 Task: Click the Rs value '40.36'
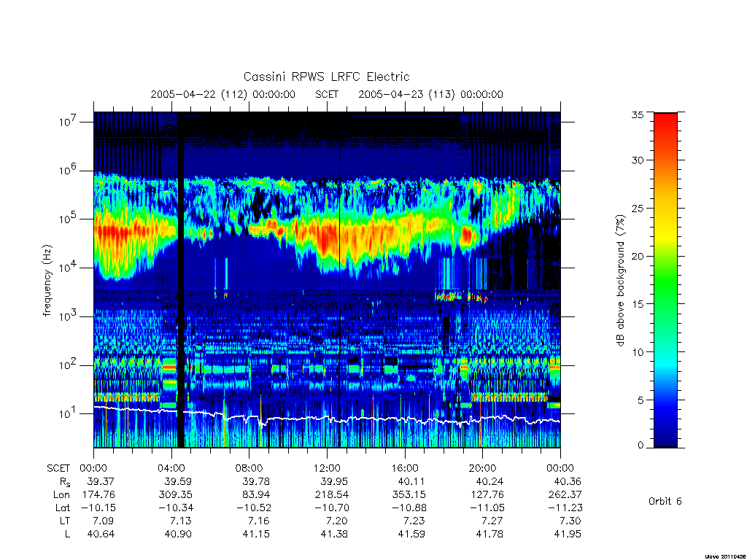click(567, 481)
